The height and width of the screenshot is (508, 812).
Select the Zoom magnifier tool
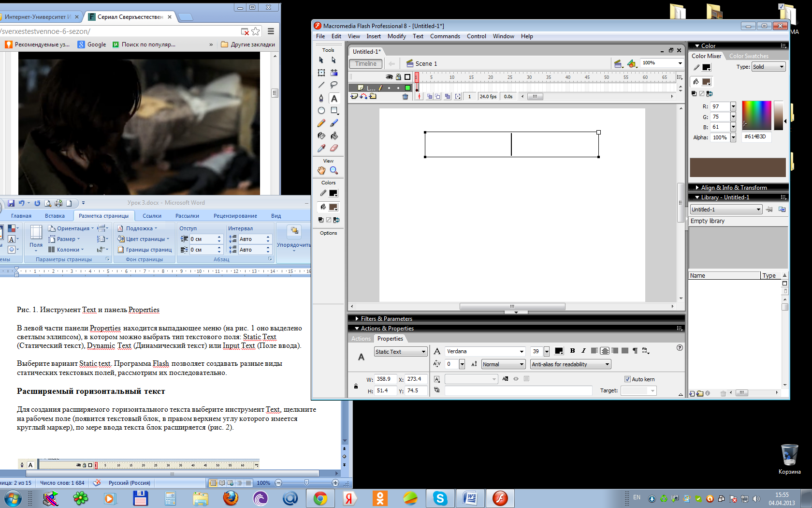coord(333,170)
